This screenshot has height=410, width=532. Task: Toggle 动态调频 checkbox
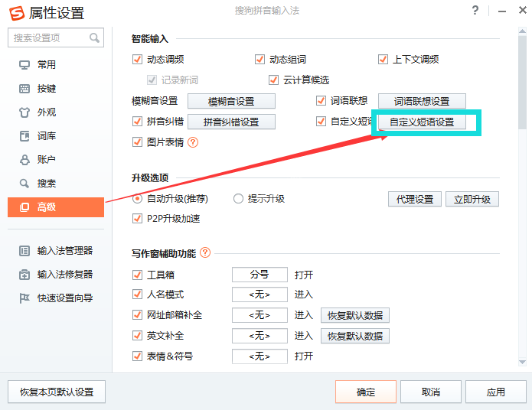point(137,60)
